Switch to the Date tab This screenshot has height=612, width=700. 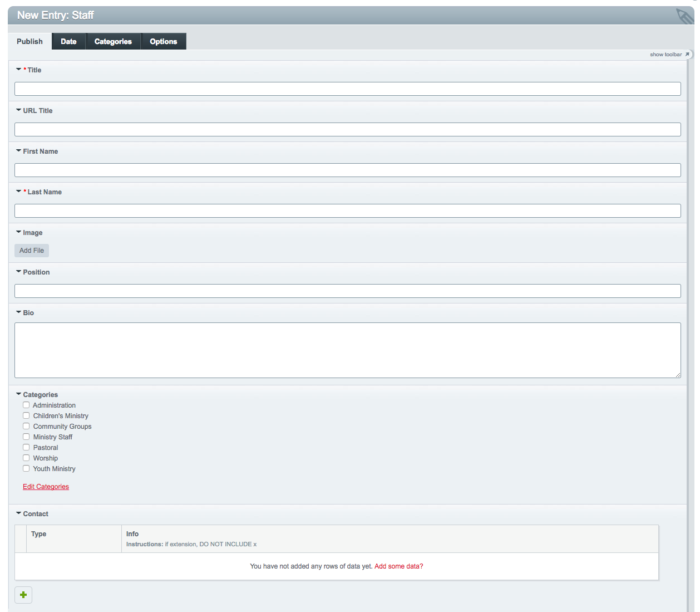point(68,41)
